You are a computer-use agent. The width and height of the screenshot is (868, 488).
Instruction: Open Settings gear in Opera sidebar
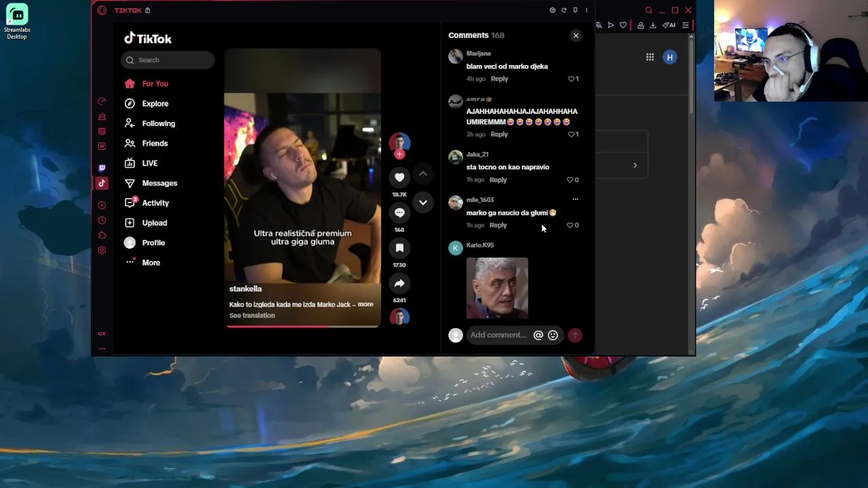pyautogui.click(x=102, y=250)
